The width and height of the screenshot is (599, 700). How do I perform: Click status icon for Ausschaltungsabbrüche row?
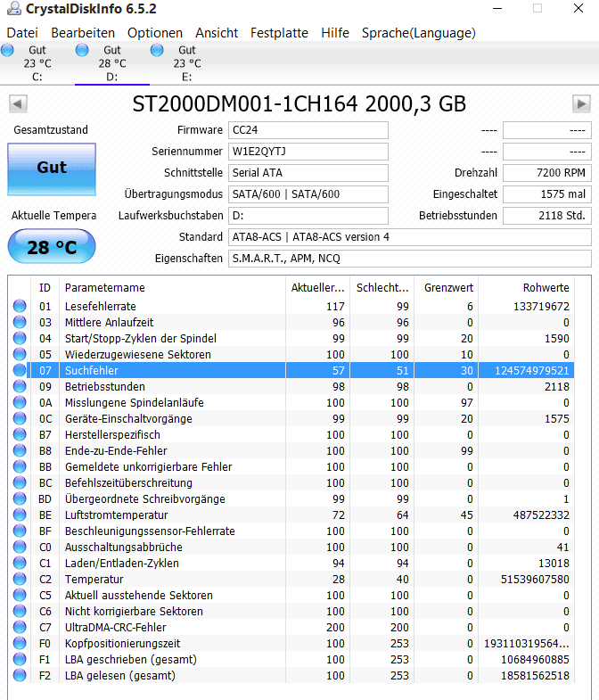(x=20, y=547)
